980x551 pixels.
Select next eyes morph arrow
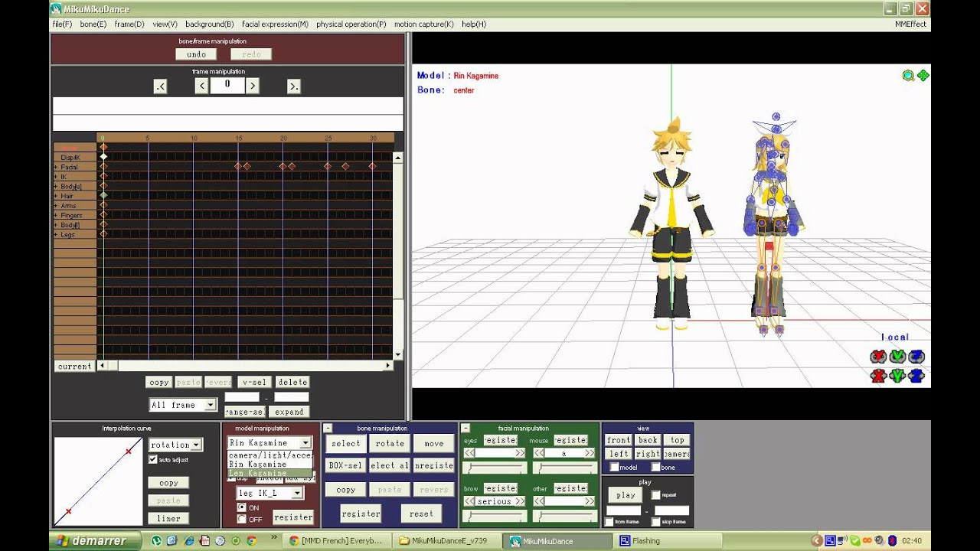click(521, 453)
